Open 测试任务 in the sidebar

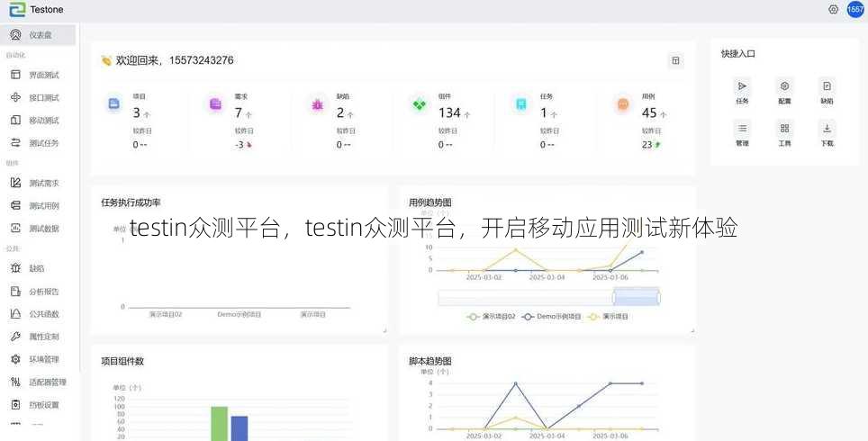coord(38,143)
